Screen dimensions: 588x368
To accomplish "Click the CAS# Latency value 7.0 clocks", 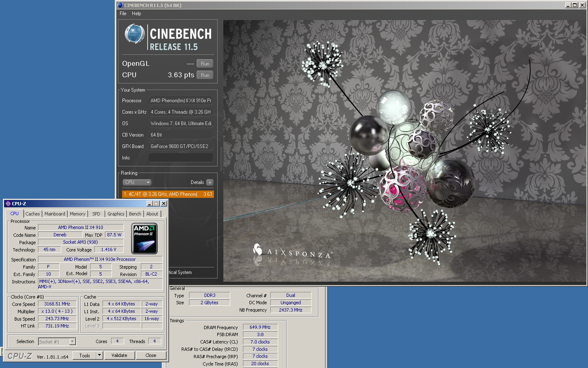I will pyautogui.click(x=260, y=342).
